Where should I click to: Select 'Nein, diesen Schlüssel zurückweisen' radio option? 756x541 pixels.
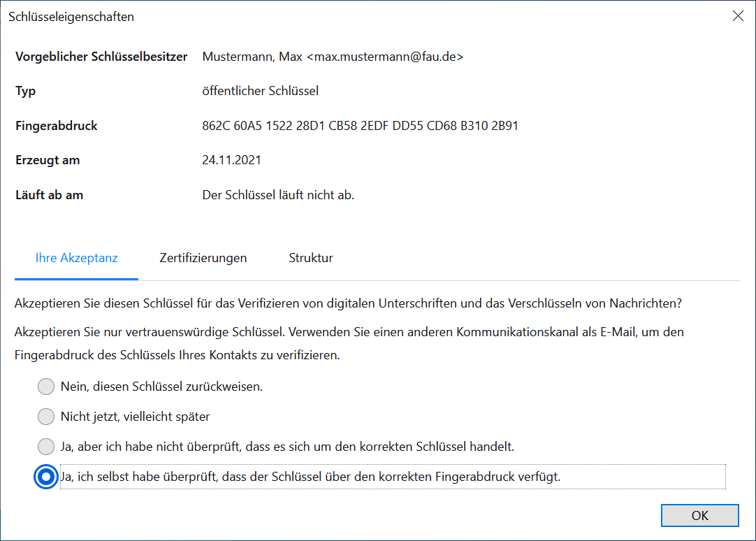(46, 387)
